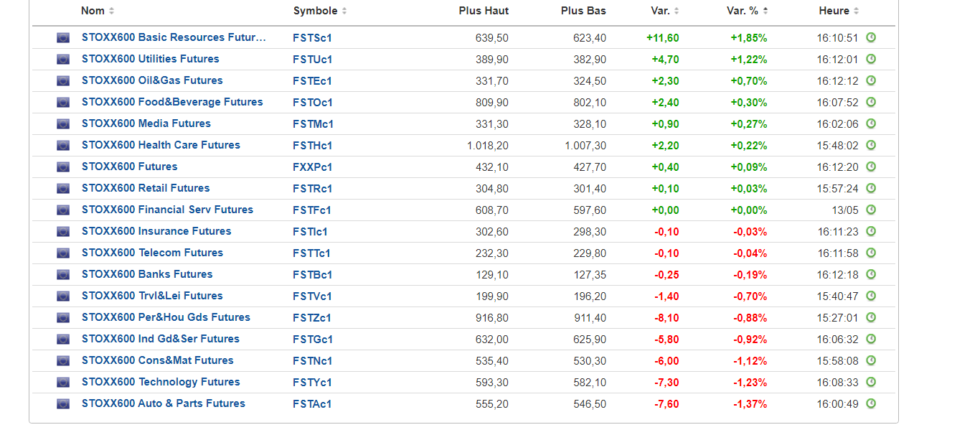Click the clock icon in the STOXX600 Auto & Parts row
Image resolution: width=980 pixels, height=435 pixels.
[871, 403]
